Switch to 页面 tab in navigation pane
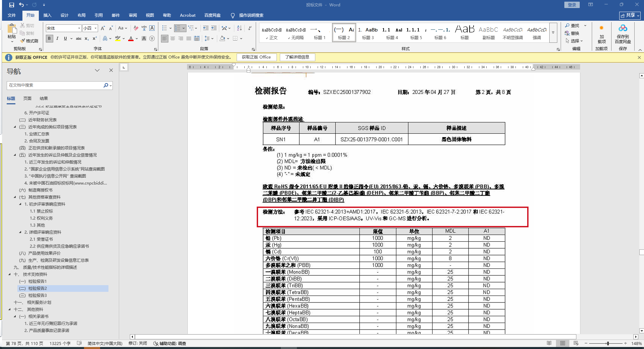Screen dimensions: 644x349 pos(27,98)
